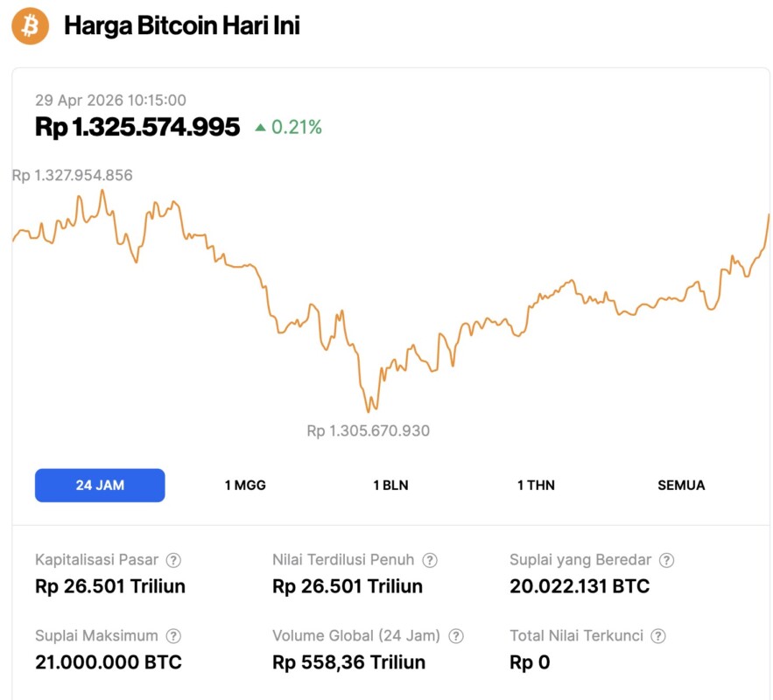Click the Rp 558,36 Triliun volume value
The height and width of the screenshot is (700, 773).
(x=348, y=662)
